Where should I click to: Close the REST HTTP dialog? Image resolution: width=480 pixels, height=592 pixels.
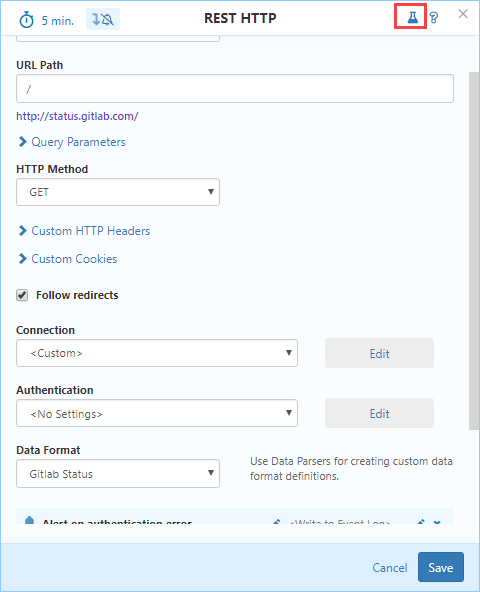tap(463, 14)
